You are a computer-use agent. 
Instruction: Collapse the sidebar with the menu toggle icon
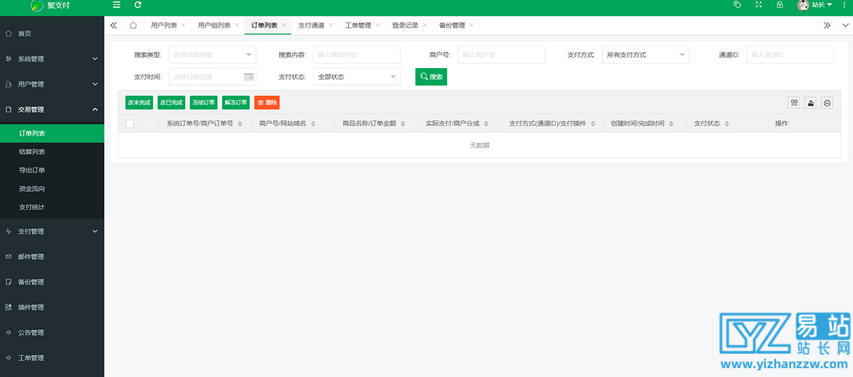pyautogui.click(x=116, y=5)
